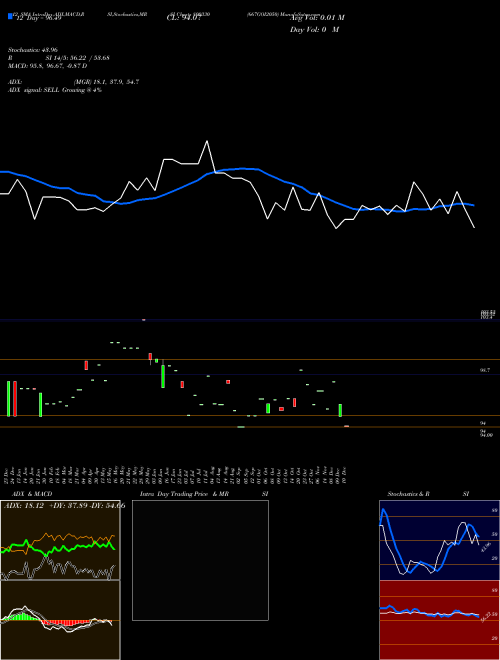Select the 'CL: 94.07' closing price text
This screenshot has width=500, height=660.
point(184,18)
